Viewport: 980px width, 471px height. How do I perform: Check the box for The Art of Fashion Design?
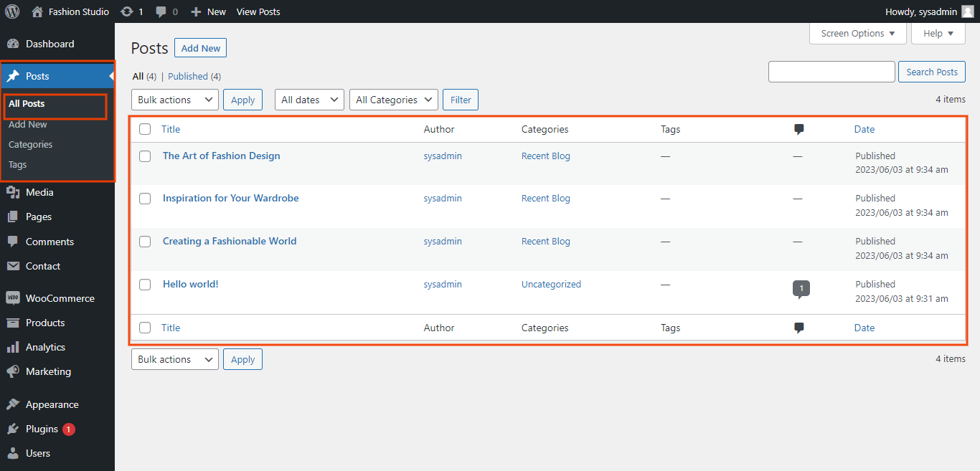(145, 156)
